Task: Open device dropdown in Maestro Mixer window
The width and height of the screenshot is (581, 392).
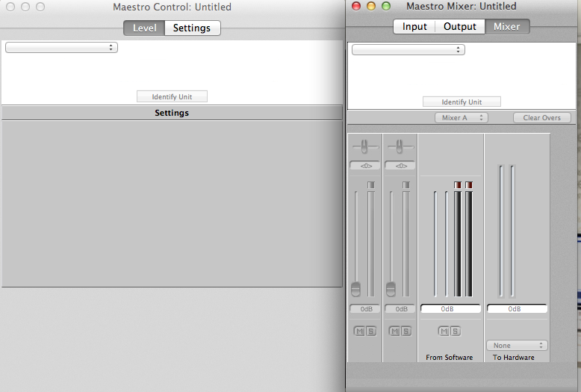Action: click(x=408, y=49)
